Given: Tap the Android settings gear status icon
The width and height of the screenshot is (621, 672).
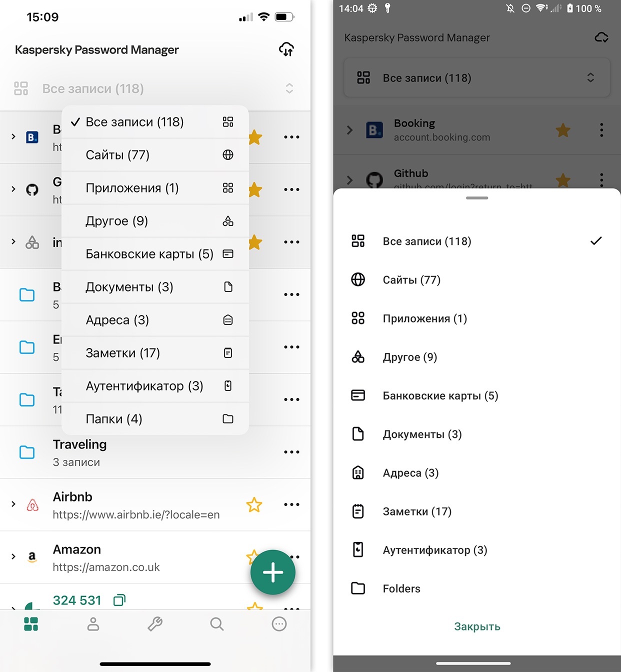Looking at the screenshot, I should (x=372, y=8).
